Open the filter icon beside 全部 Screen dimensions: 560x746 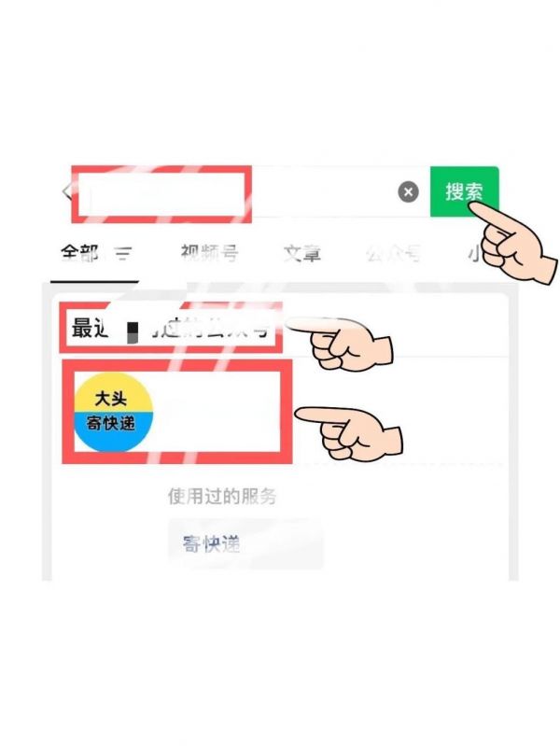coord(123,254)
